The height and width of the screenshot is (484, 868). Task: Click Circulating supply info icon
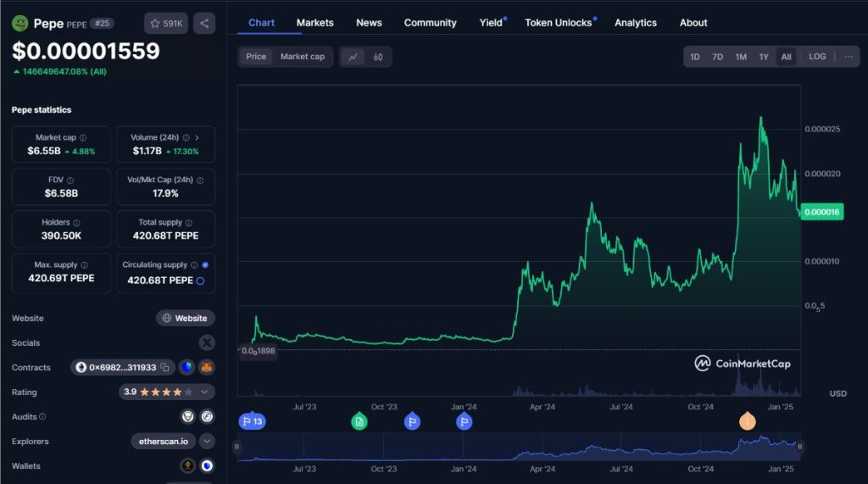tap(194, 264)
